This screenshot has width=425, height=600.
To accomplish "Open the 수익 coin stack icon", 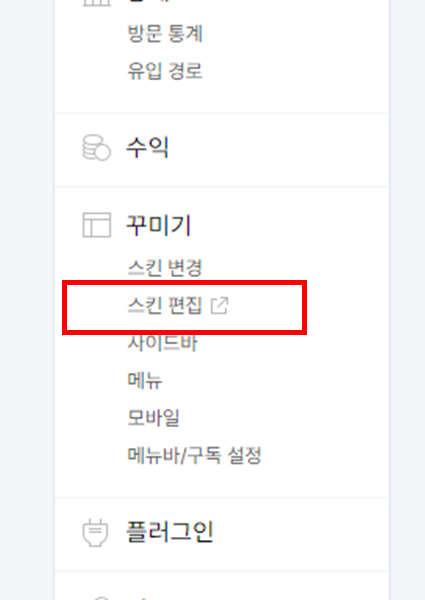I will click(x=96, y=148).
